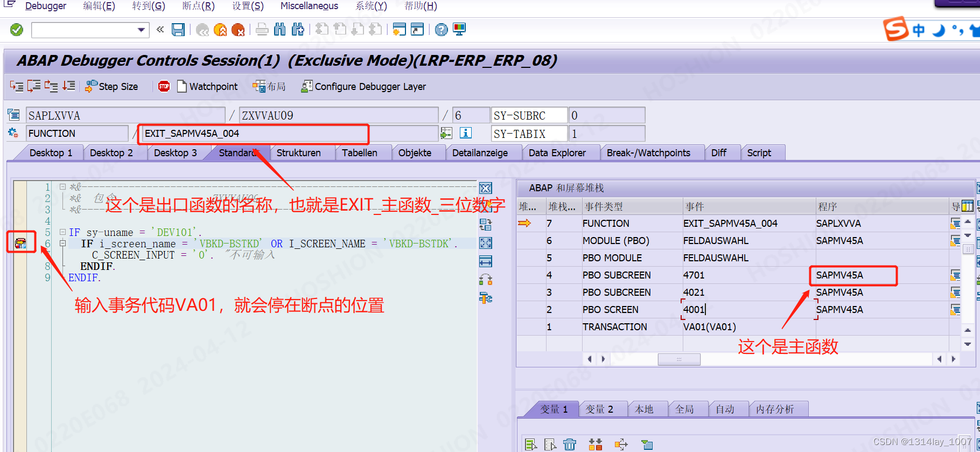980x452 pixels.
Task: Switch to the 全局 variables tab
Action: tap(684, 409)
